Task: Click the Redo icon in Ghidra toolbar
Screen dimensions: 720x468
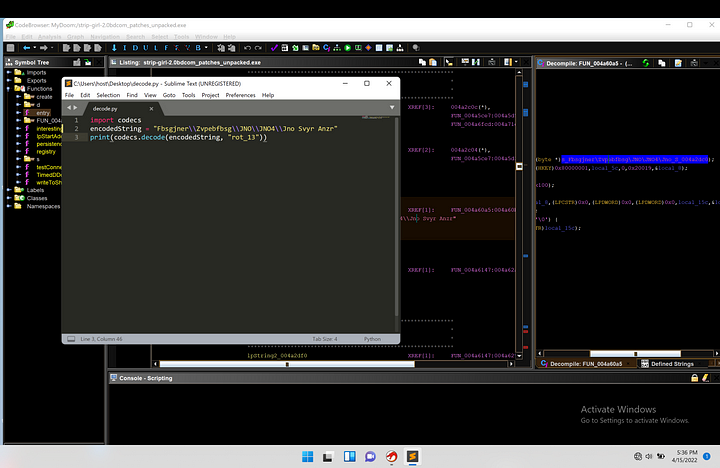Action: (258, 48)
